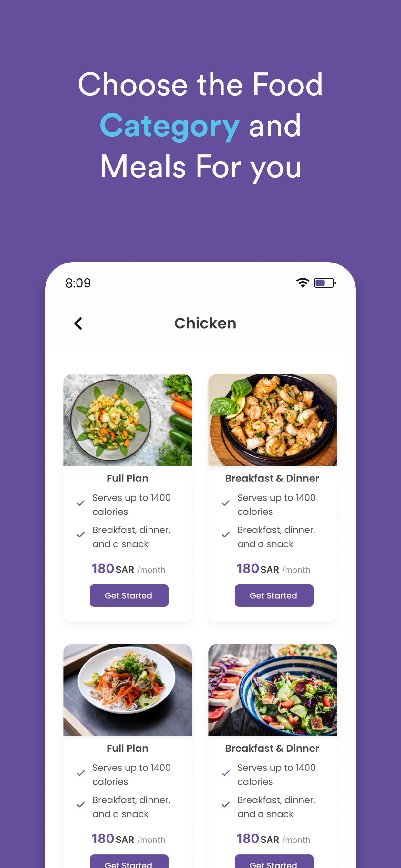Tap checkmark beside first card's calories line
The image size is (401, 868).
(81, 503)
